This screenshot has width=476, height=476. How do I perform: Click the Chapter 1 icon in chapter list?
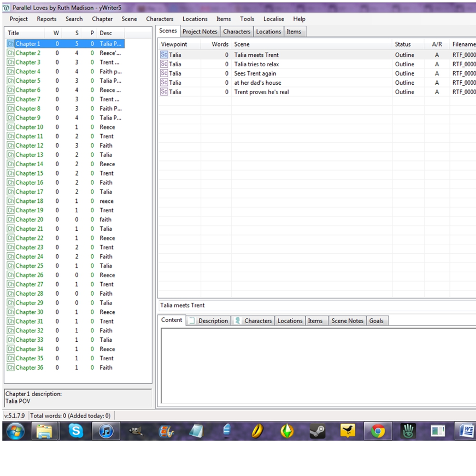pyautogui.click(x=10, y=44)
